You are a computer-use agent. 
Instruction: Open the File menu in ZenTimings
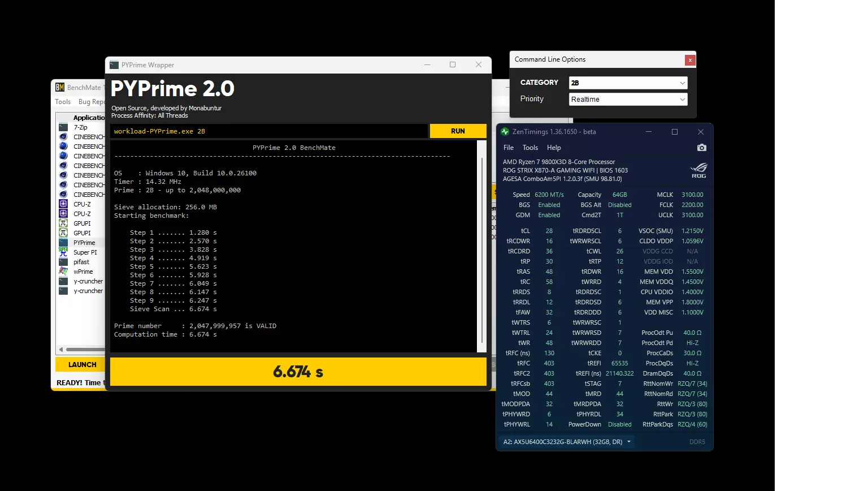point(509,148)
